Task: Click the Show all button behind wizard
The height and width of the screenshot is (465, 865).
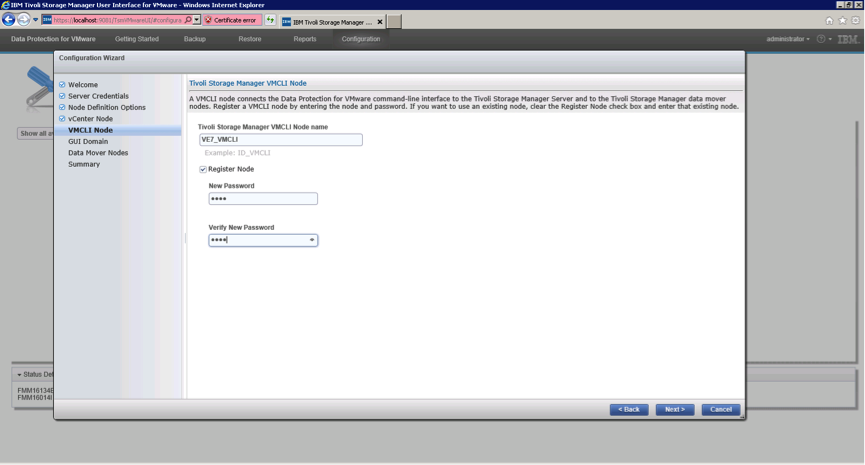Action: (35, 133)
